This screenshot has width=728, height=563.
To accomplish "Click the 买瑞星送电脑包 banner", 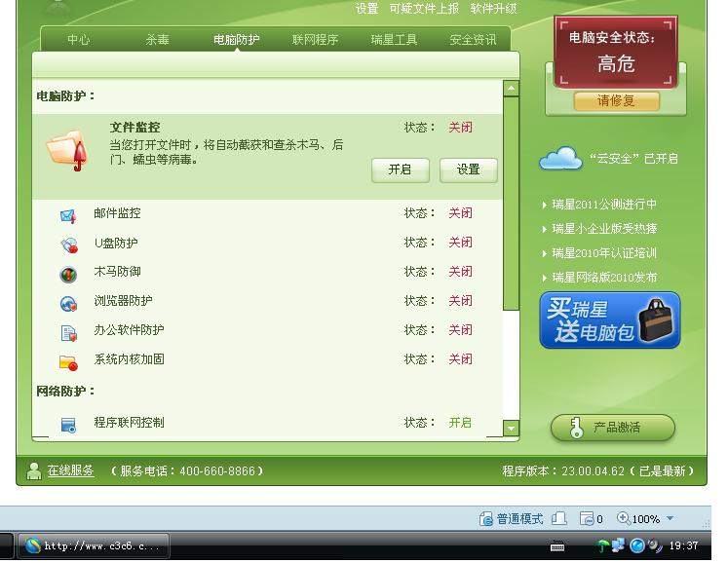I will click(610, 320).
